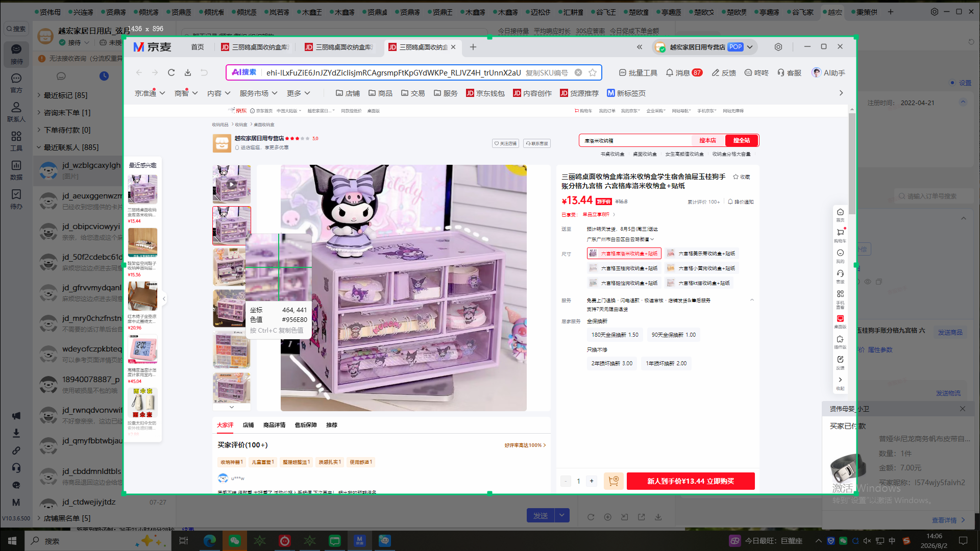
Task: Click the 搜全站 search button
Action: 742,140
